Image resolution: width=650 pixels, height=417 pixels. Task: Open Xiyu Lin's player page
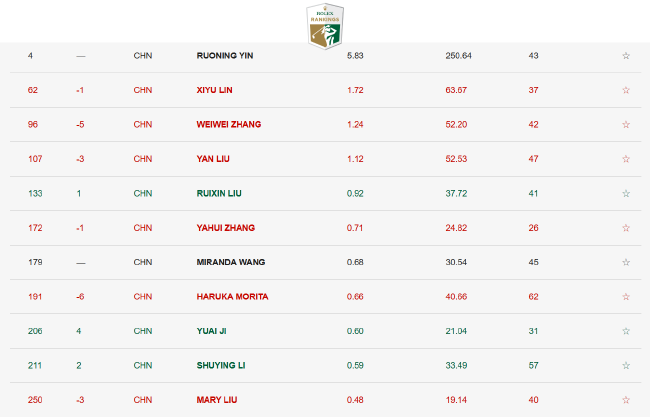pyautogui.click(x=214, y=90)
